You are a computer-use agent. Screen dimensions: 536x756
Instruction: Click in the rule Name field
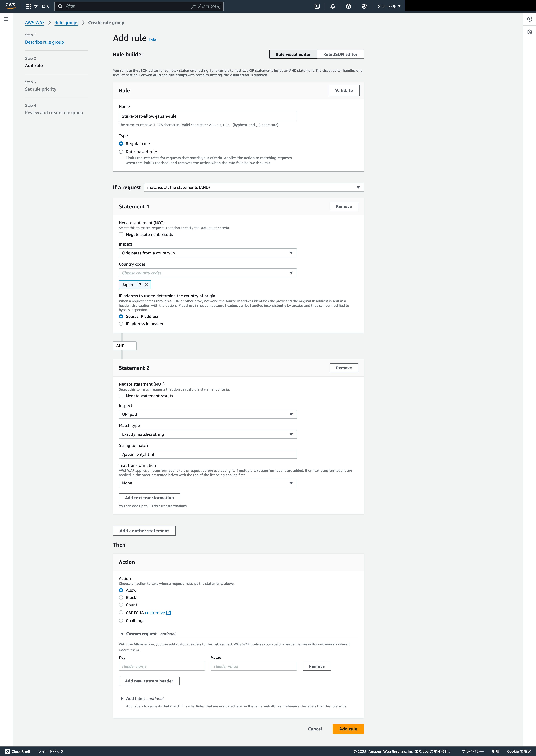[x=208, y=116]
